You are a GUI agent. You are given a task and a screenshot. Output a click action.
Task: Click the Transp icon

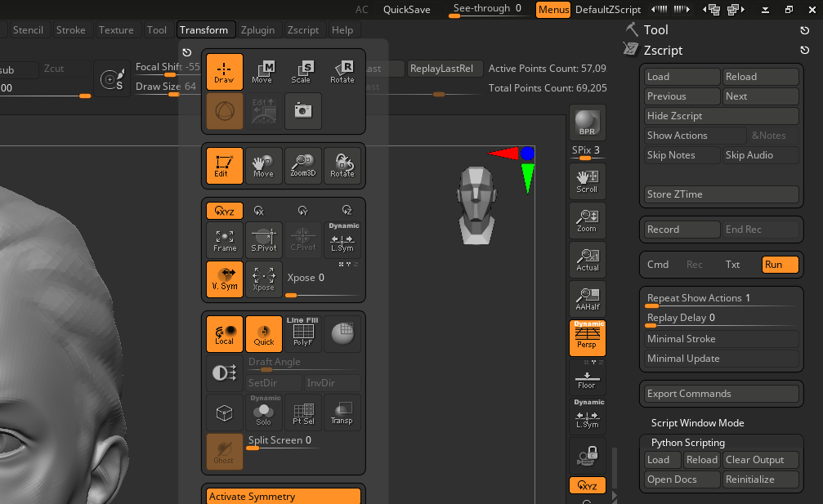point(342,413)
